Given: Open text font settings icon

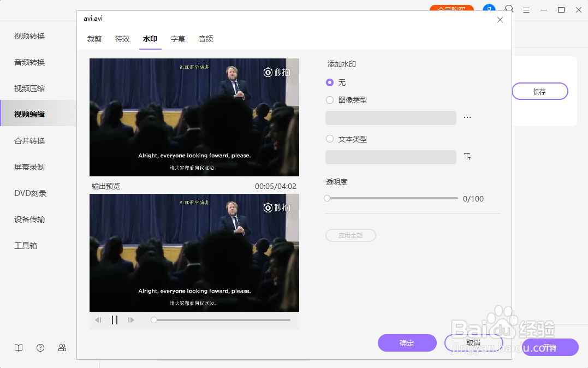Looking at the screenshot, I should (467, 157).
